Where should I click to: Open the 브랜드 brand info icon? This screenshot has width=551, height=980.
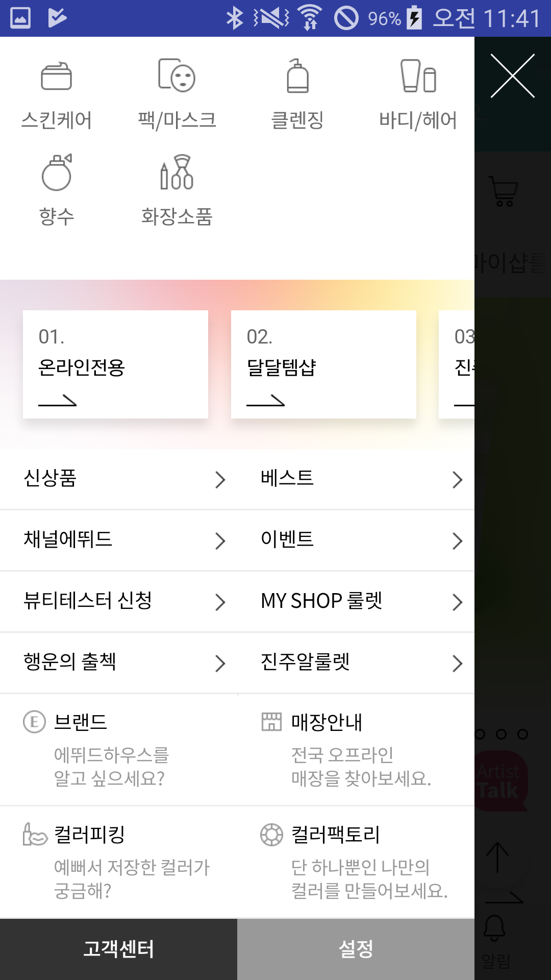point(35,722)
